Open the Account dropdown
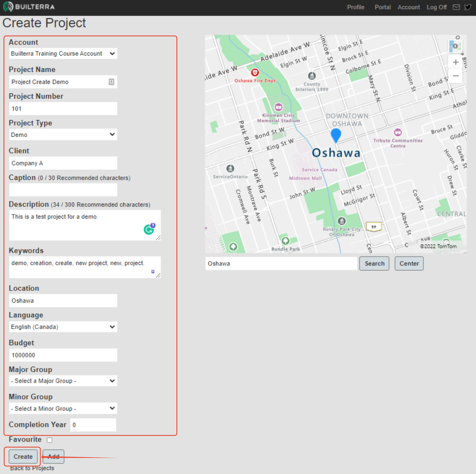476x474 pixels. click(x=63, y=54)
